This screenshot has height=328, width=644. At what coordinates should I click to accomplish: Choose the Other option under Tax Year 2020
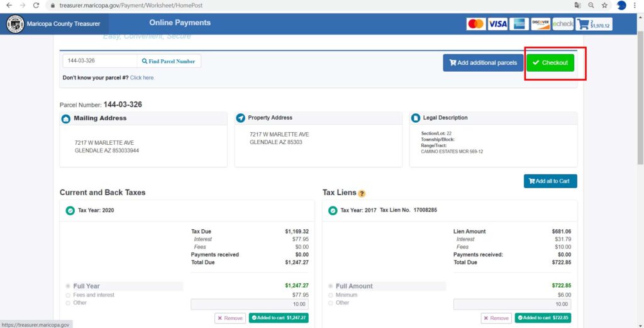click(x=68, y=303)
